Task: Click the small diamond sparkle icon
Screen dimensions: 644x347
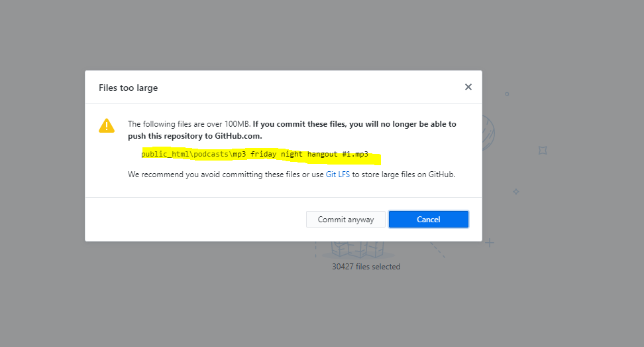Action: [x=515, y=192]
